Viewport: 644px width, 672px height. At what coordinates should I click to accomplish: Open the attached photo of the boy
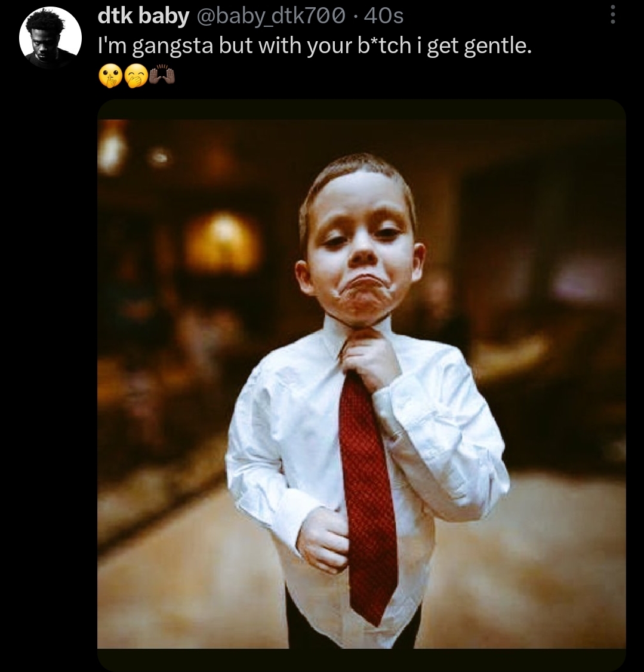click(x=361, y=384)
